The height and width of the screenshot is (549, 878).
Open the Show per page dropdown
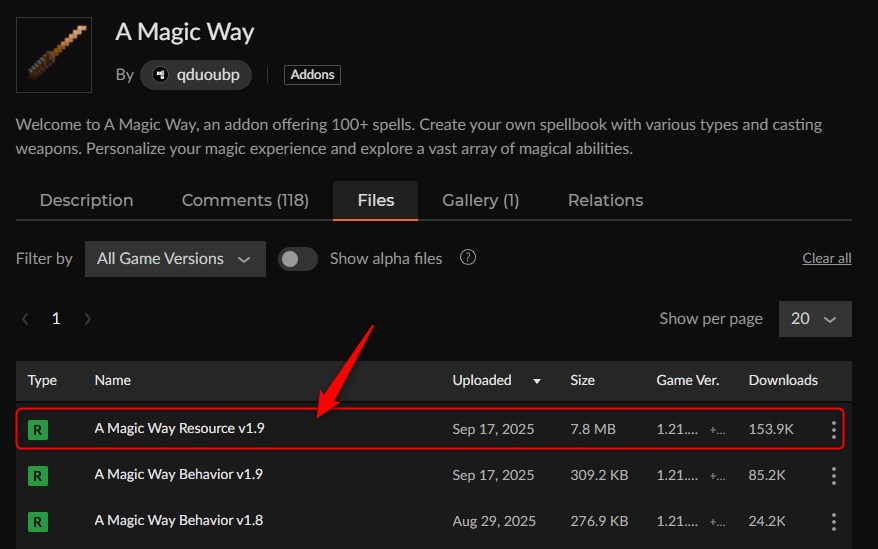[813, 319]
